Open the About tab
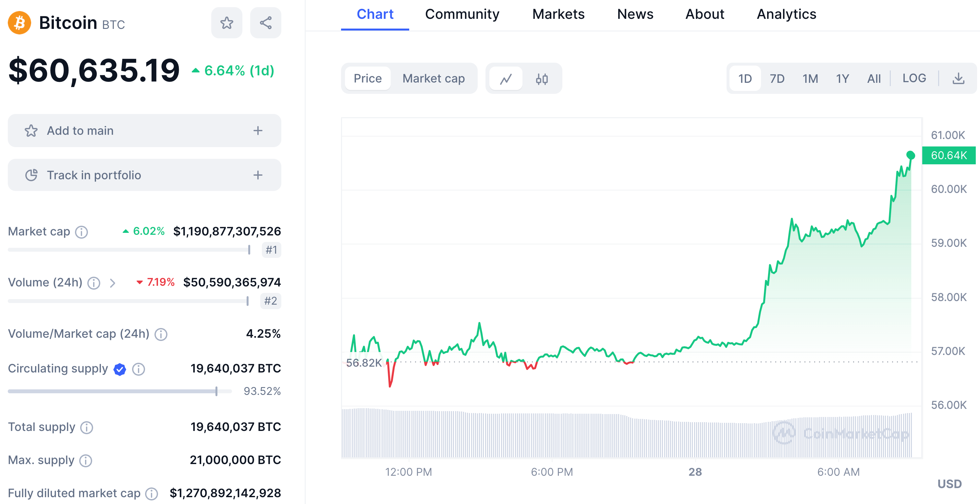Viewport: 980px width, 504px height. click(x=704, y=15)
